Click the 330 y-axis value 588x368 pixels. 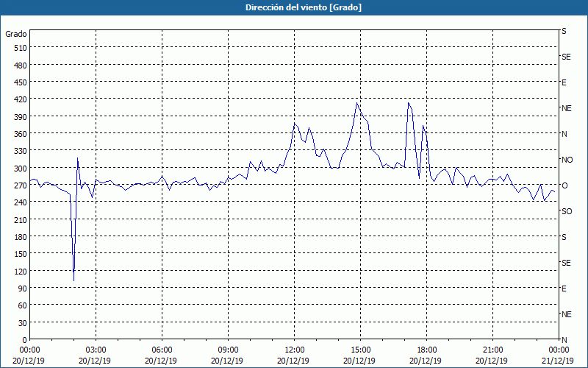pos(21,151)
